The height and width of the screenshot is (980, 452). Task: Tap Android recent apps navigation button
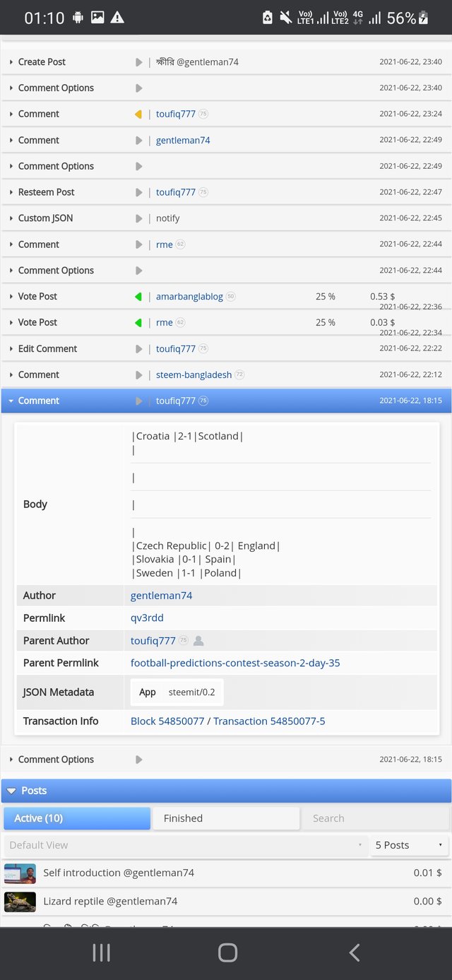[x=101, y=952]
